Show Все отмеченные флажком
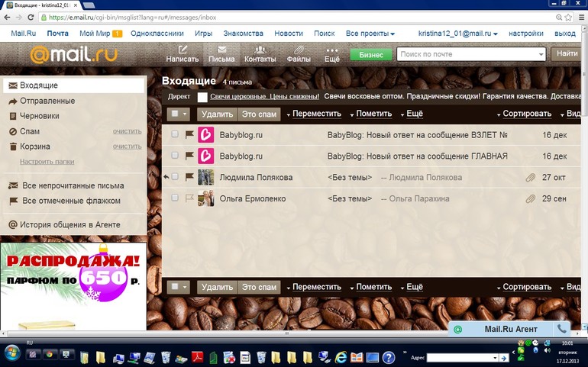 coord(65,201)
